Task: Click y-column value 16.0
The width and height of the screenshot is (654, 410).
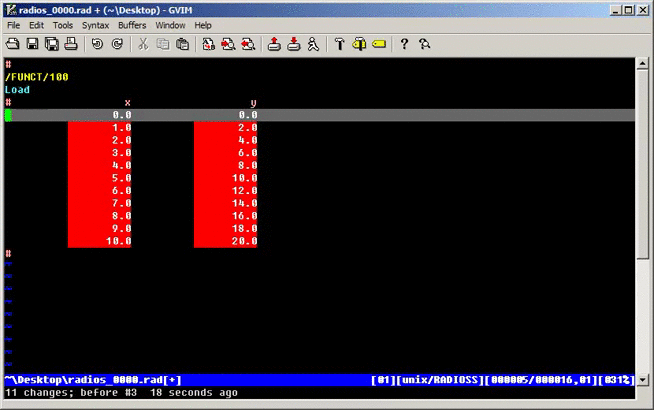Action: [244, 216]
